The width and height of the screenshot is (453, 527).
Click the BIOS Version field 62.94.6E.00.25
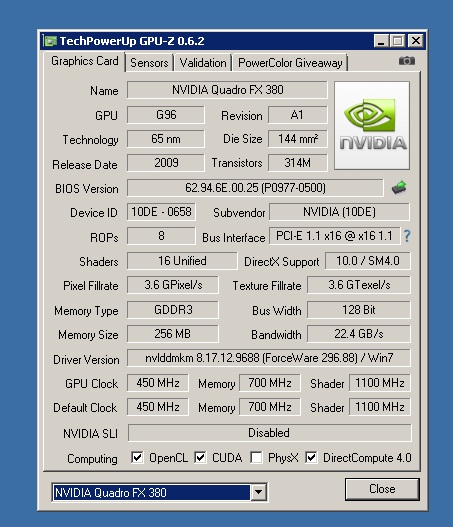point(255,188)
